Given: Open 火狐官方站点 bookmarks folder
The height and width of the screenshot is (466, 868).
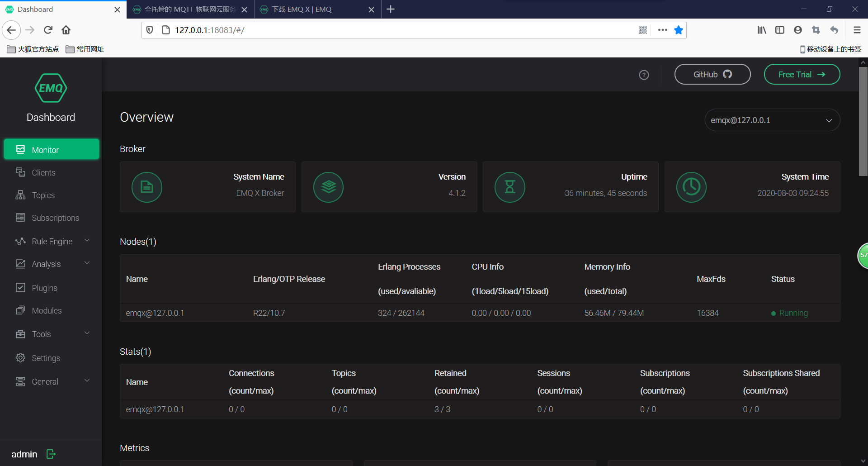Looking at the screenshot, I should coord(33,49).
